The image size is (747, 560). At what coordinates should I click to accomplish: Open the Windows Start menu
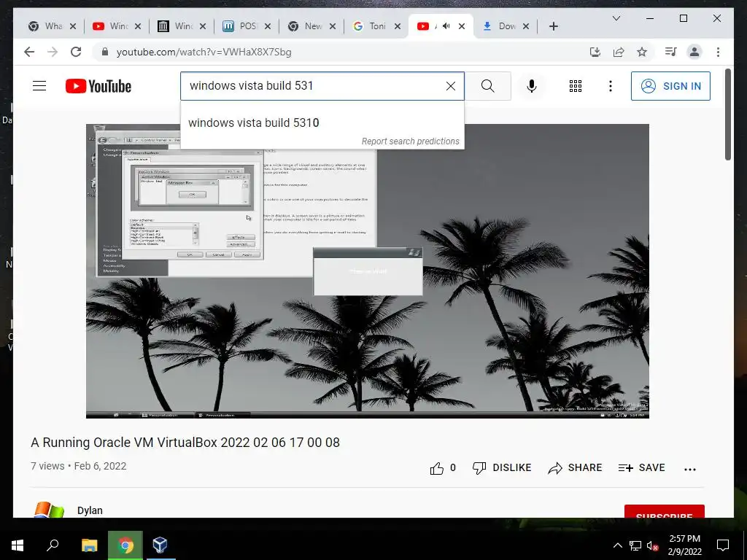[18, 545]
